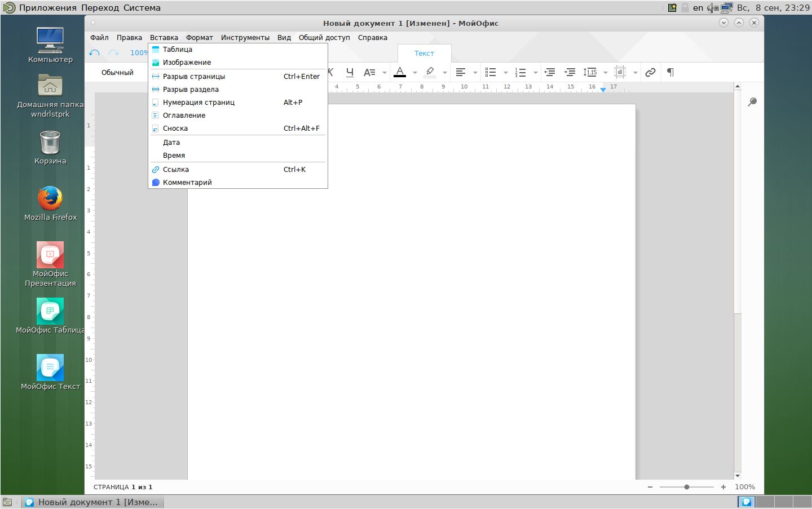Screen dimensions: 812x509
Task: Click the line spacing 1.15 icon
Action: [590, 72]
